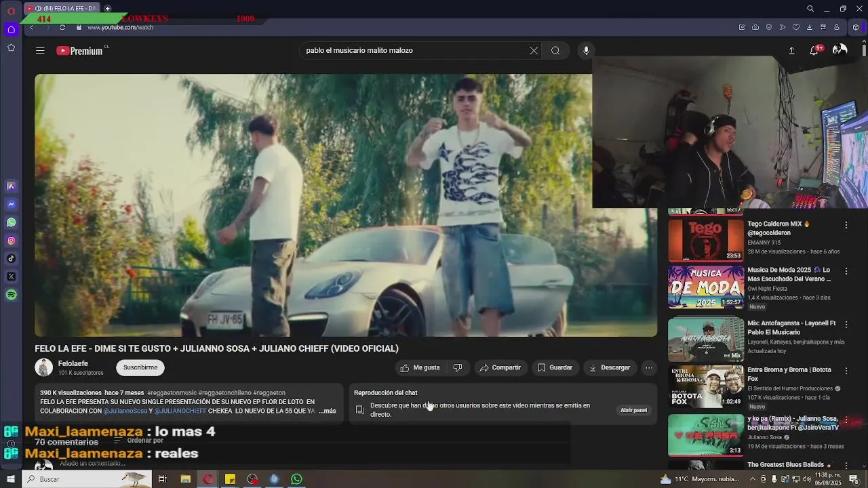
Task: Open Opera tab search magnifier
Action: (810, 9)
